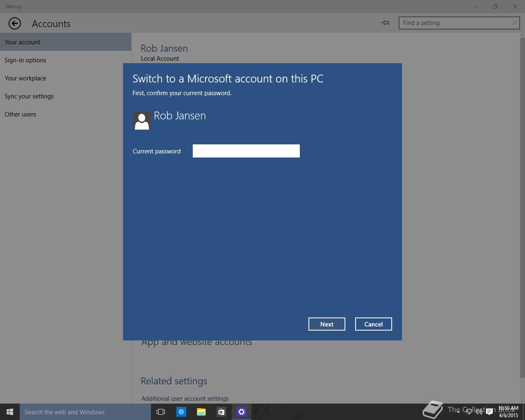Close the Settings window

click(515, 7)
